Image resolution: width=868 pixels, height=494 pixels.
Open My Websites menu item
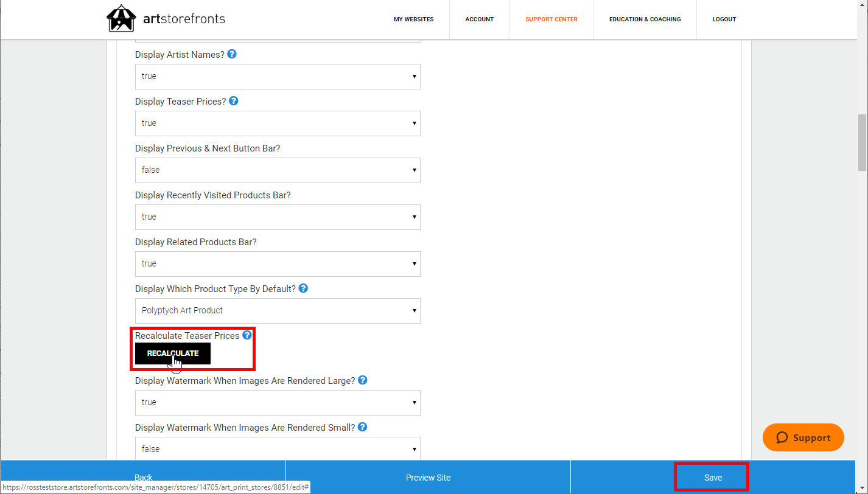tap(414, 19)
